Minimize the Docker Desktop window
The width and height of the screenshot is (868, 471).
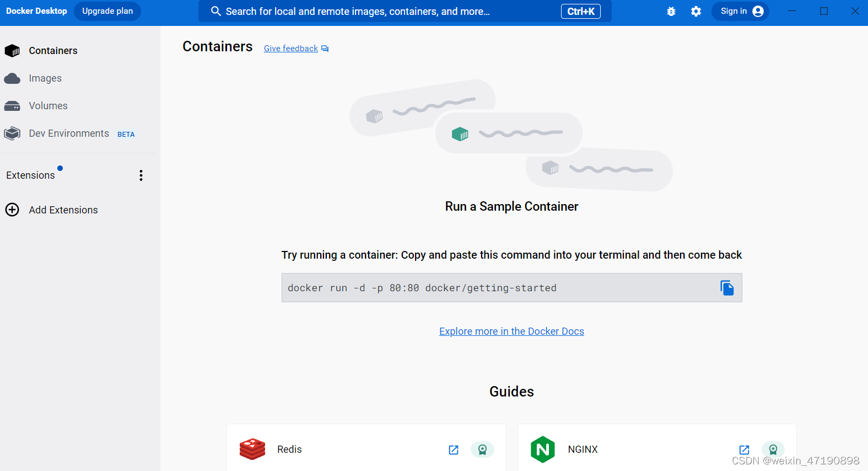792,11
